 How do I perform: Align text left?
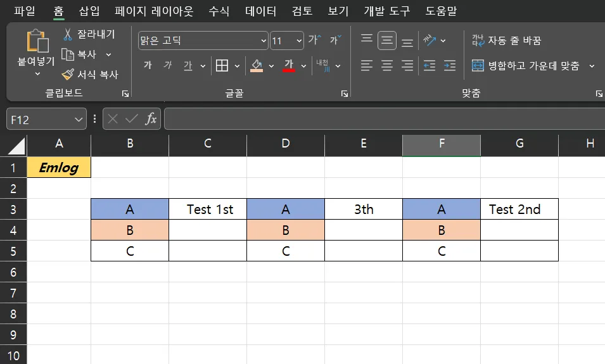tap(367, 66)
